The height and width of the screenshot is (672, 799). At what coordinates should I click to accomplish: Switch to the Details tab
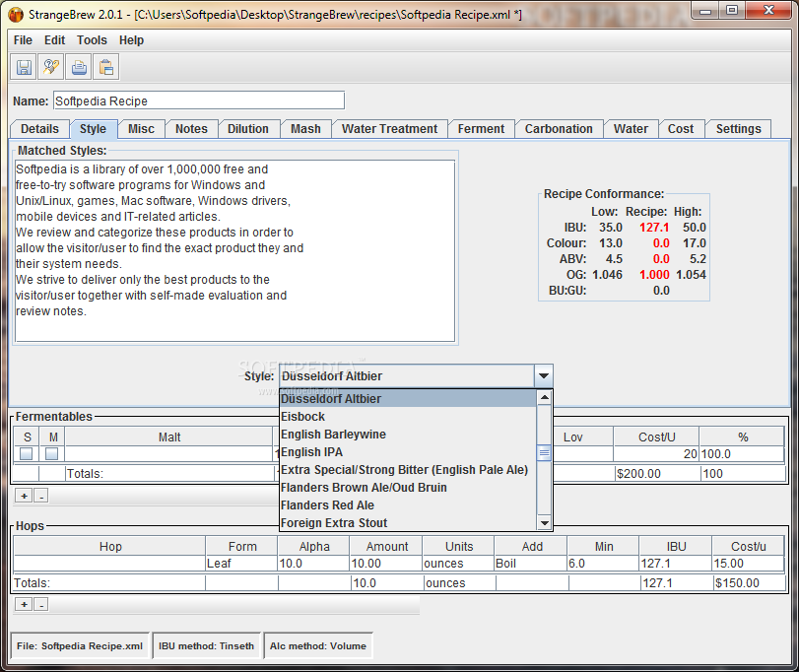(39, 129)
